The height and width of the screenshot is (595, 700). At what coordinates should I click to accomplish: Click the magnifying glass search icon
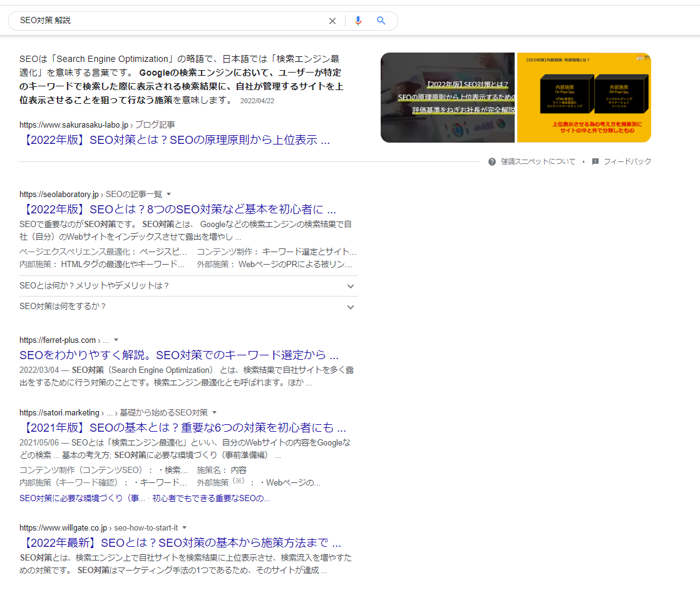point(381,21)
